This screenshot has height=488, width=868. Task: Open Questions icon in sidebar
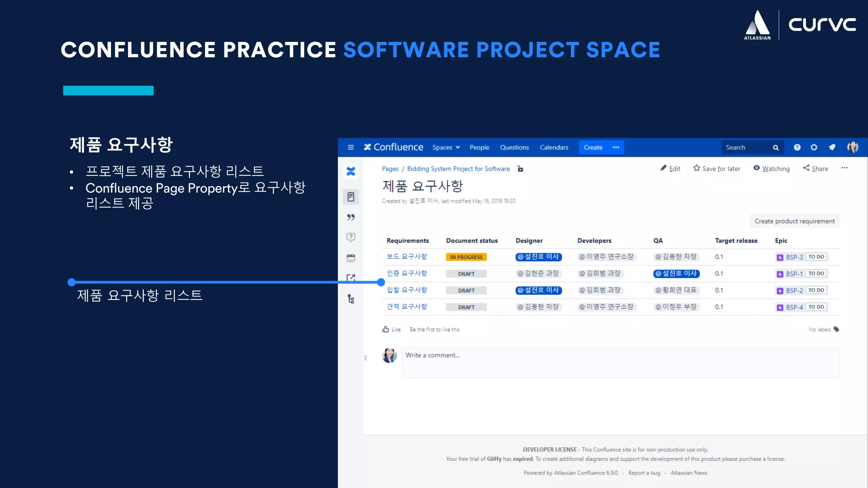pyautogui.click(x=351, y=237)
